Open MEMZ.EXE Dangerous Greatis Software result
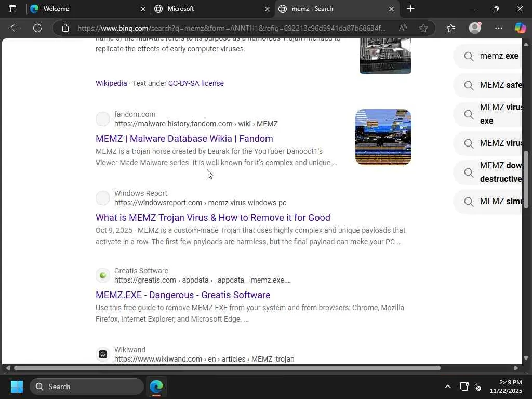The image size is (532, 399). [183, 295]
